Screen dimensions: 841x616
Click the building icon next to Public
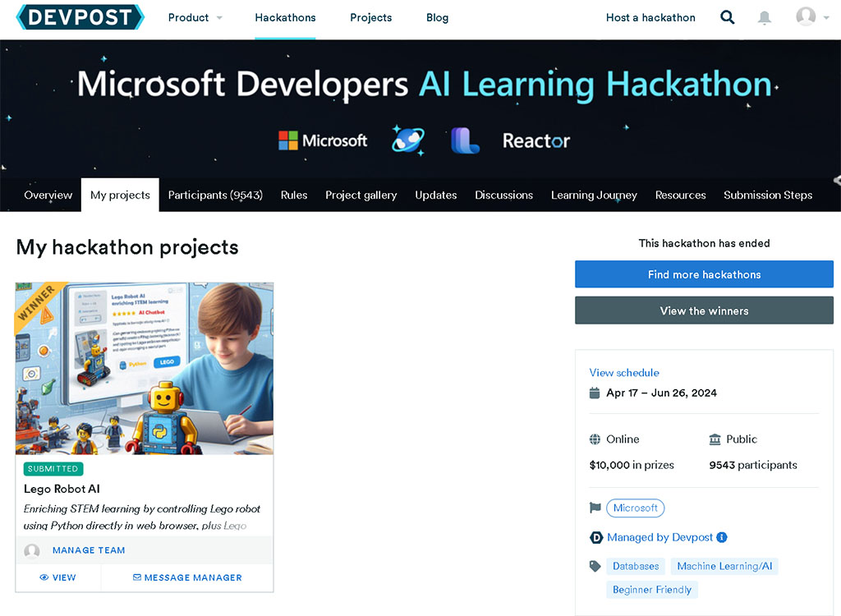[715, 439]
